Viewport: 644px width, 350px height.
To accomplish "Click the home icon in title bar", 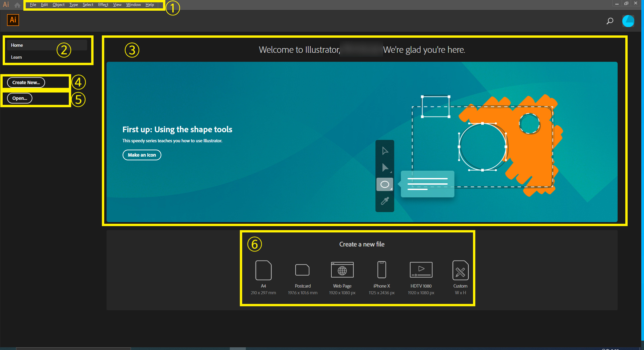I will [17, 5].
